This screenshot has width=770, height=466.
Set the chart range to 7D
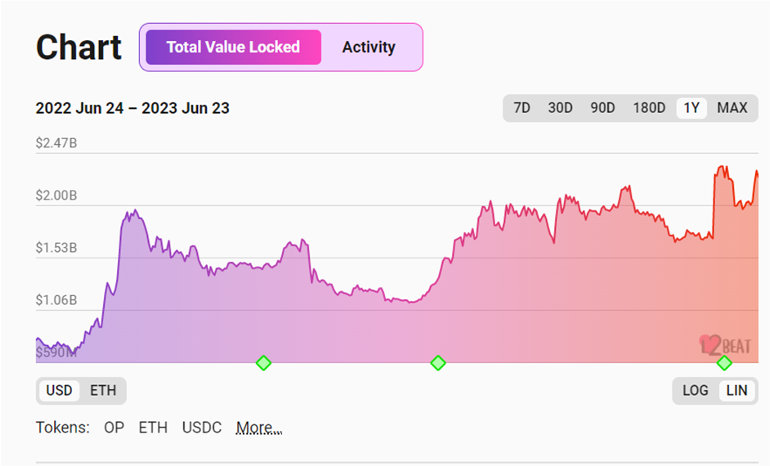coord(522,108)
